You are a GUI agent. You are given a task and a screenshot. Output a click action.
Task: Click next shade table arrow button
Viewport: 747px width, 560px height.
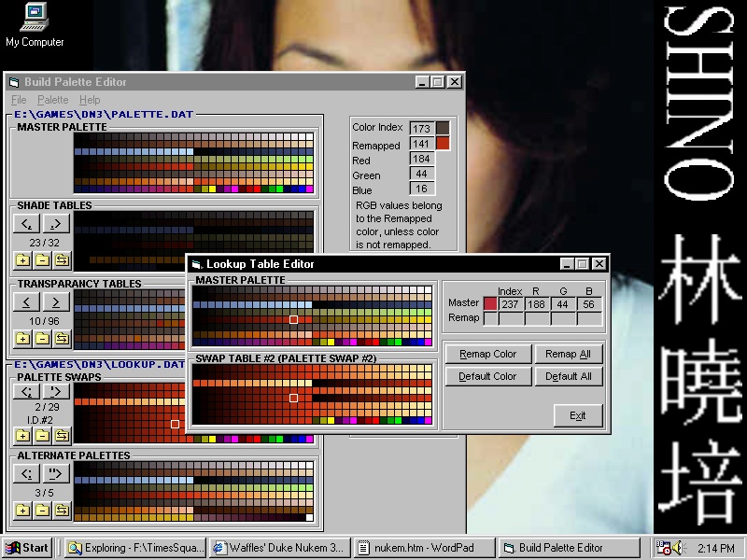(56, 224)
